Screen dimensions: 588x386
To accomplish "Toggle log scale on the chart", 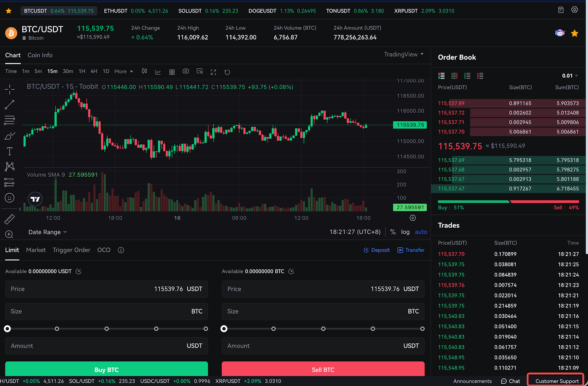I will coord(405,232).
